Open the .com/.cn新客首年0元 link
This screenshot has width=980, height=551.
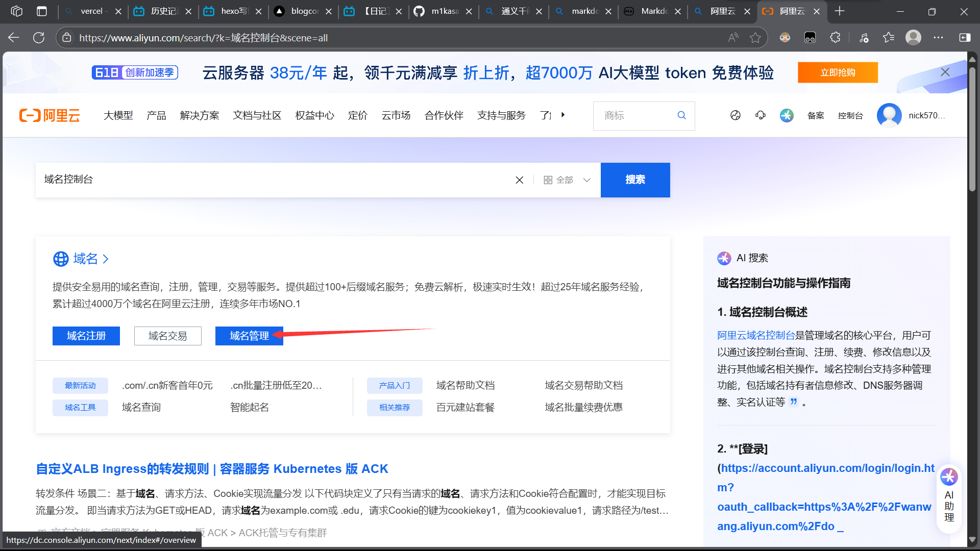167,385
